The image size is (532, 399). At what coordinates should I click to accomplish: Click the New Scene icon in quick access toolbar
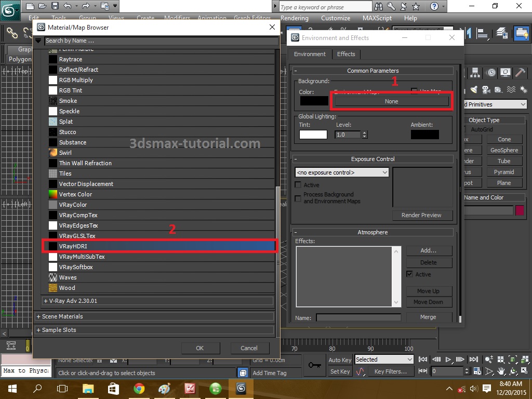[x=30, y=6]
